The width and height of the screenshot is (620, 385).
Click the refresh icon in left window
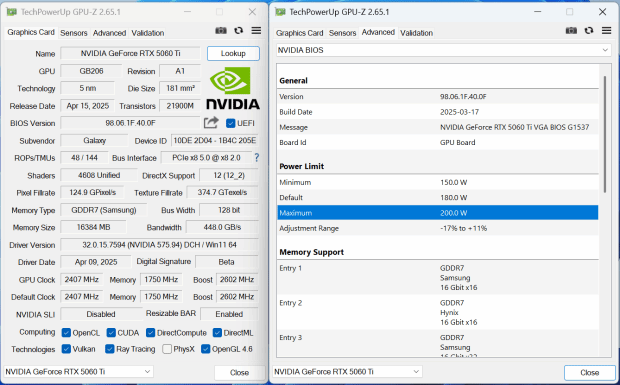point(238,30)
